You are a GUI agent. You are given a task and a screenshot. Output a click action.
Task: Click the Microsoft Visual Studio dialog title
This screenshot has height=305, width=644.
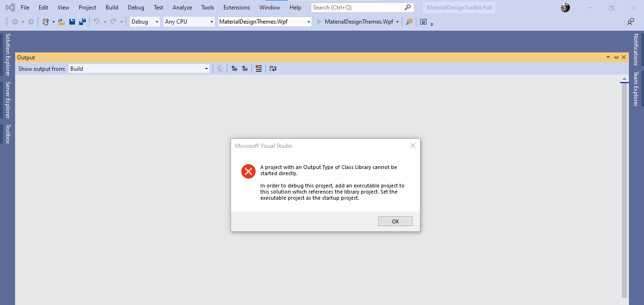tap(264, 146)
